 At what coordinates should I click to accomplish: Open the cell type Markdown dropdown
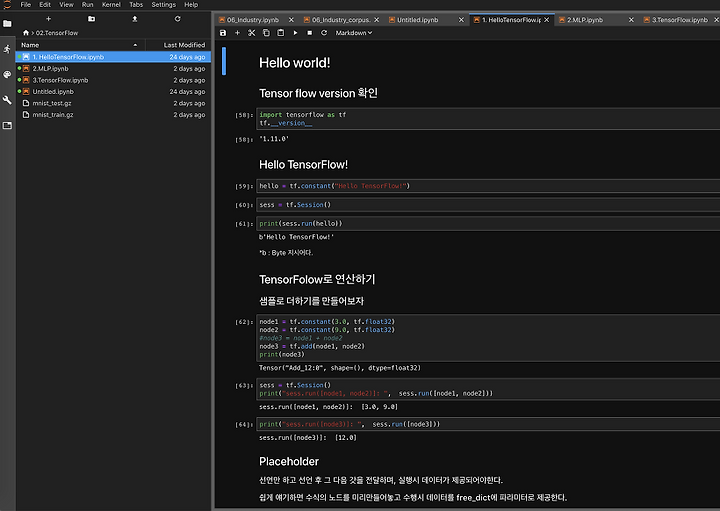pos(354,33)
